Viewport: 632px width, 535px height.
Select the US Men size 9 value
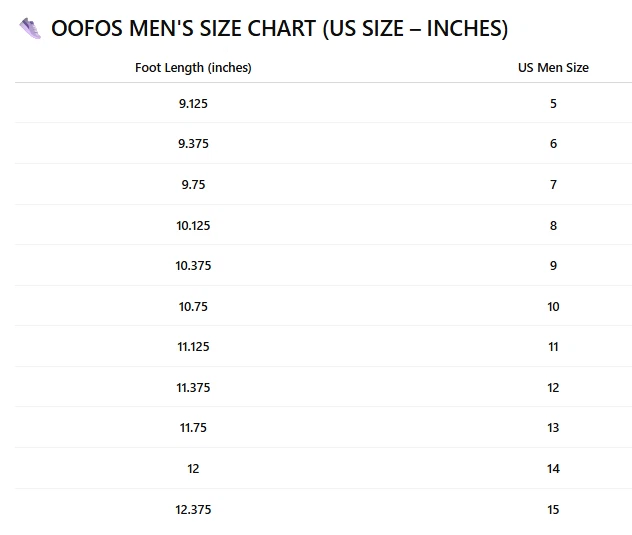tap(553, 266)
